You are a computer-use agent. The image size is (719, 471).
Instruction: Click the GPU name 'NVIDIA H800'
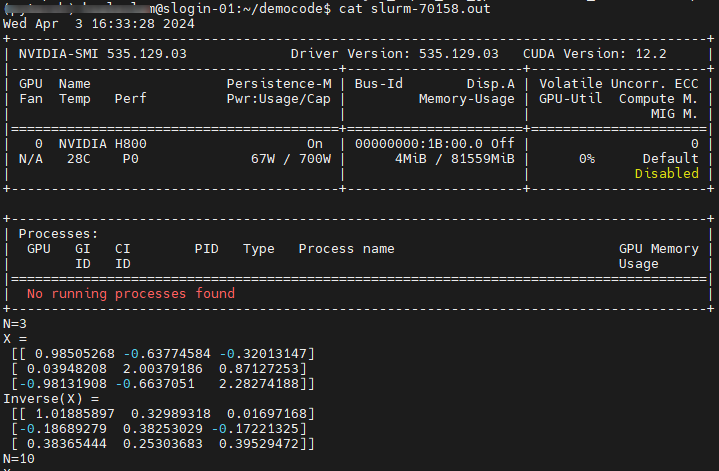(103, 144)
